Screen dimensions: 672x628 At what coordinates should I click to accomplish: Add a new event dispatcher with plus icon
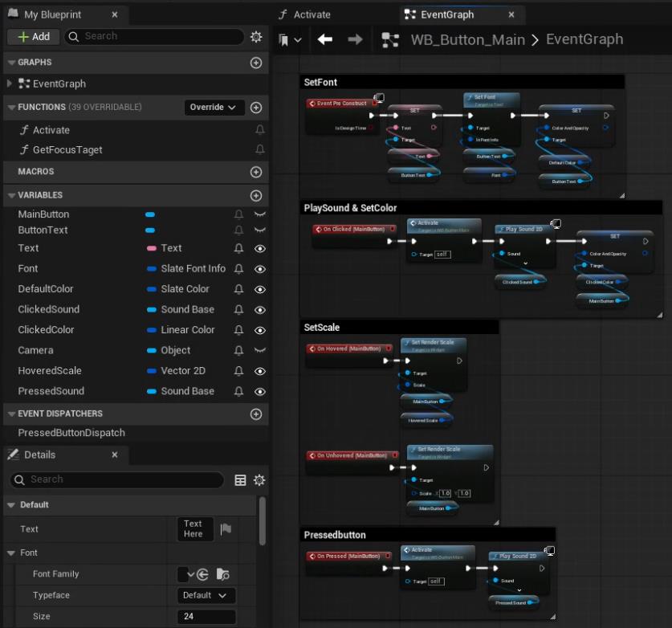coord(256,414)
